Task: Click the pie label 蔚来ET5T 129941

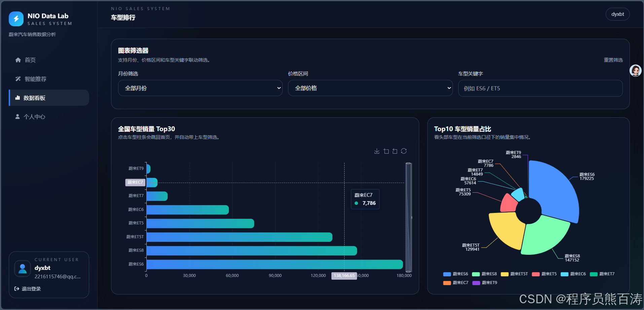Action: (471, 247)
